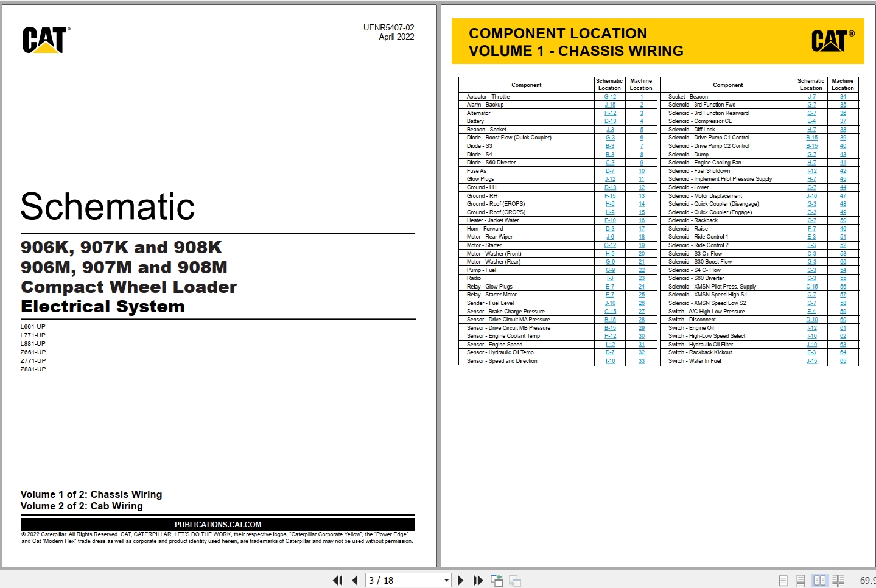
Task: Click the previous view navigation icon
Action: 497,581
